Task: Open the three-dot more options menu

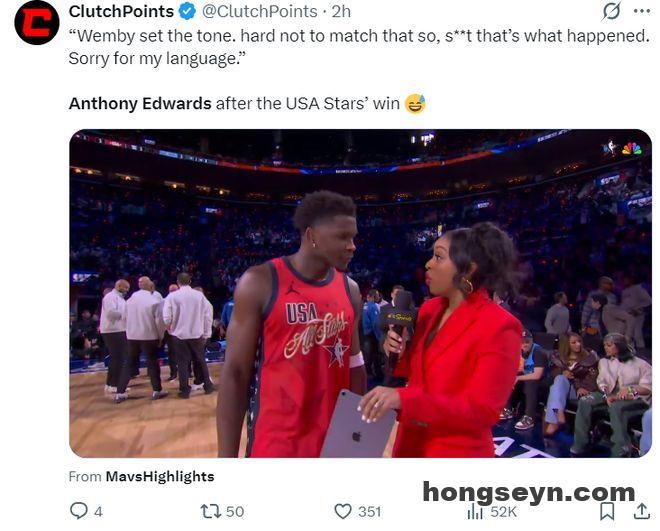Action: 642,11
